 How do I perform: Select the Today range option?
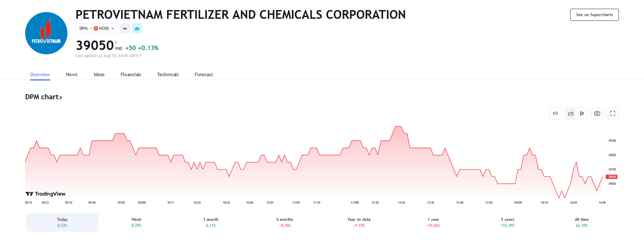pos(62,222)
